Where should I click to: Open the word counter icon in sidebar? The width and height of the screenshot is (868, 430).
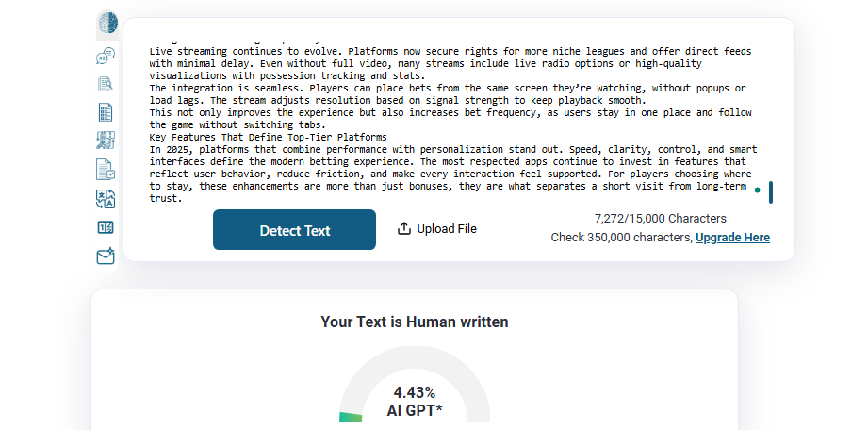pos(106,227)
